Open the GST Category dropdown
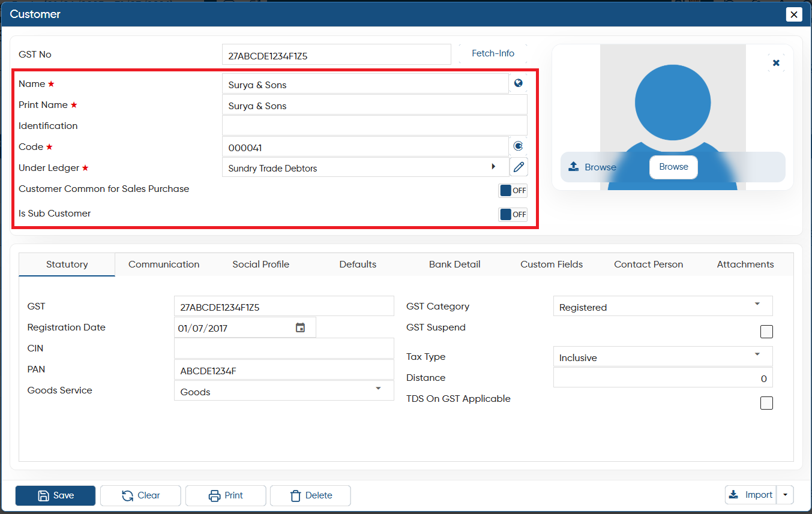 (x=663, y=306)
